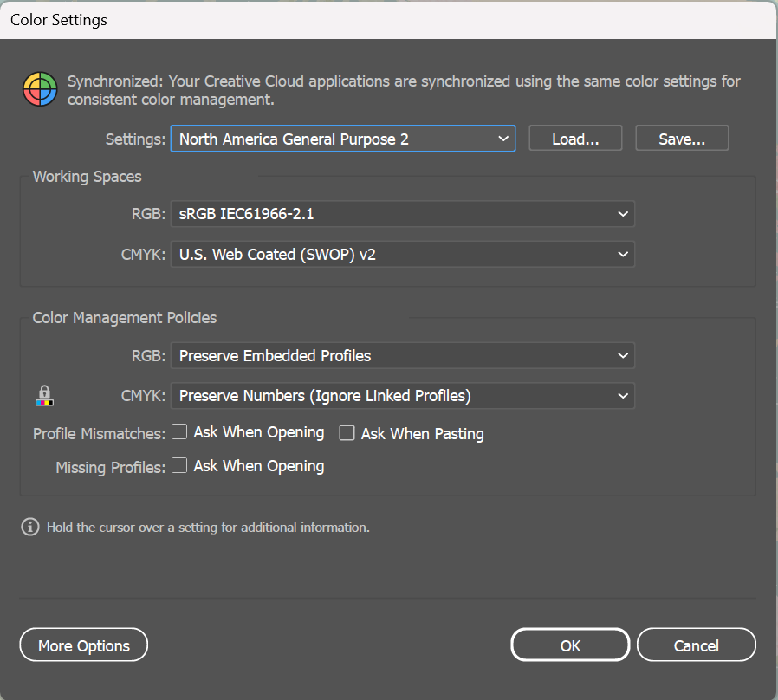Open Working Spaces RGB dropdown
Viewport: 778px width, 700px height.
coord(402,214)
